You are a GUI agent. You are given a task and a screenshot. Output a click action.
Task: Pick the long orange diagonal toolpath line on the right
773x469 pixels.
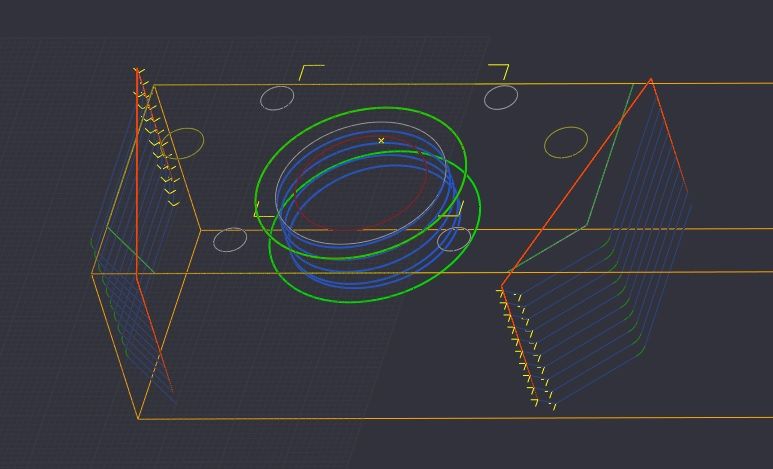[x=577, y=182]
